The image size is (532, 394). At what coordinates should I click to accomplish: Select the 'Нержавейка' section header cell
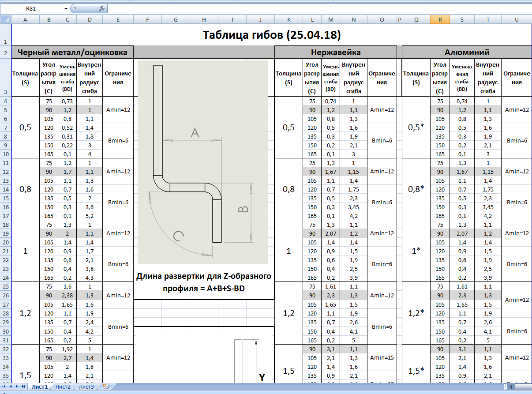[x=335, y=52]
